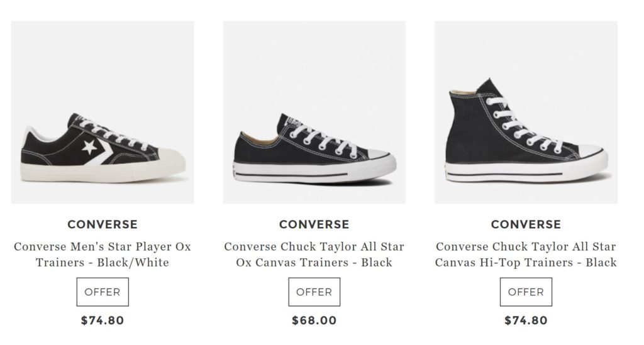
Task: Open the Chuck Taylor Hi-Top shoe image
Action: tap(526, 112)
